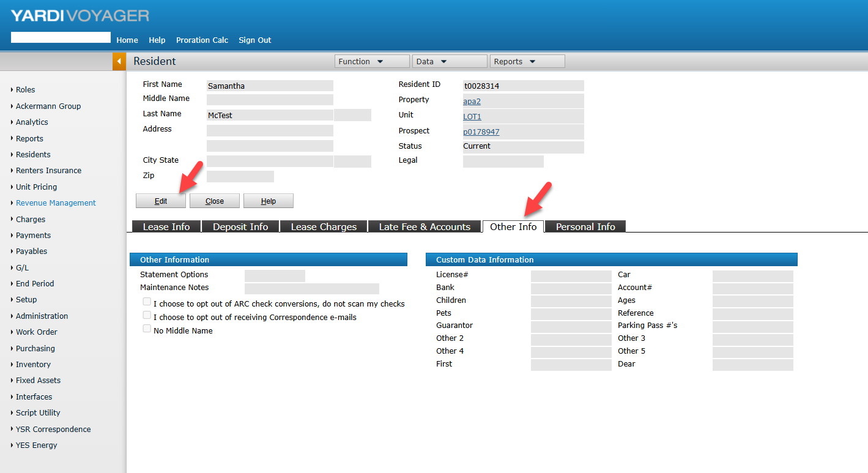This screenshot has width=868, height=473.
Task: Follow the p0178947 prospect link
Action: [x=481, y=132]
